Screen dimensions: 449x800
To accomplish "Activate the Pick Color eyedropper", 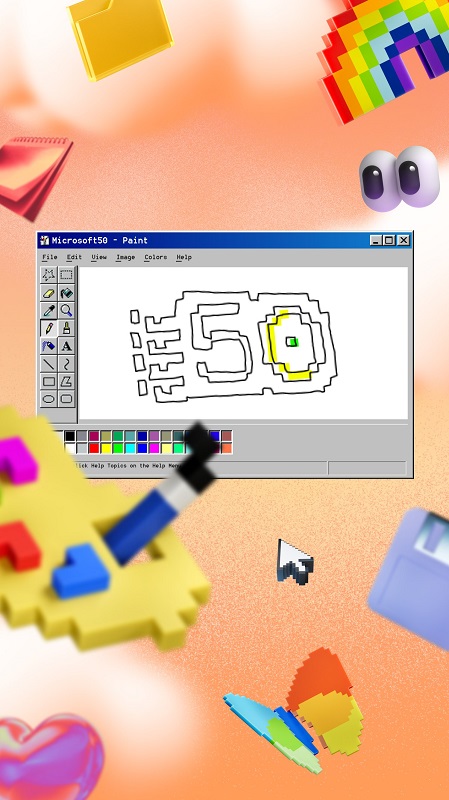I will tap(48, 310).
